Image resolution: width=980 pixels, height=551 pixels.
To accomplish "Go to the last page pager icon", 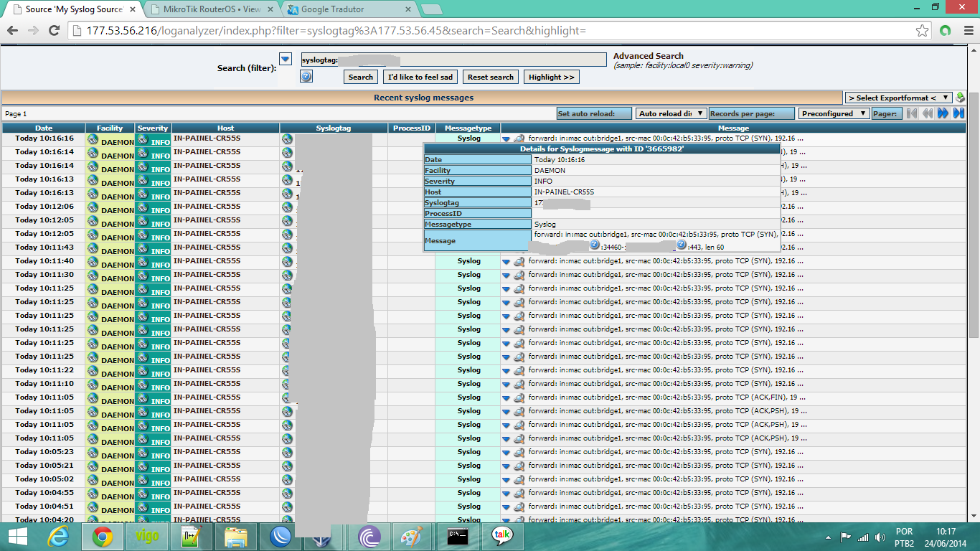I will (958, 113).
